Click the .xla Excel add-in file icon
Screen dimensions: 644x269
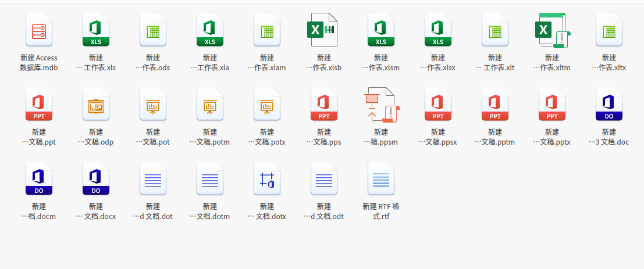pos(210,30)
